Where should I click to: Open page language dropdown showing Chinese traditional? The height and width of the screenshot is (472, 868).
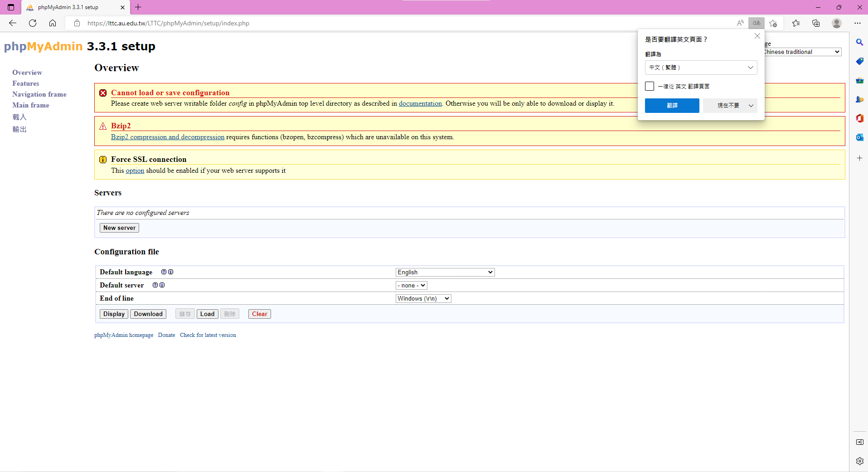[802, 52]
